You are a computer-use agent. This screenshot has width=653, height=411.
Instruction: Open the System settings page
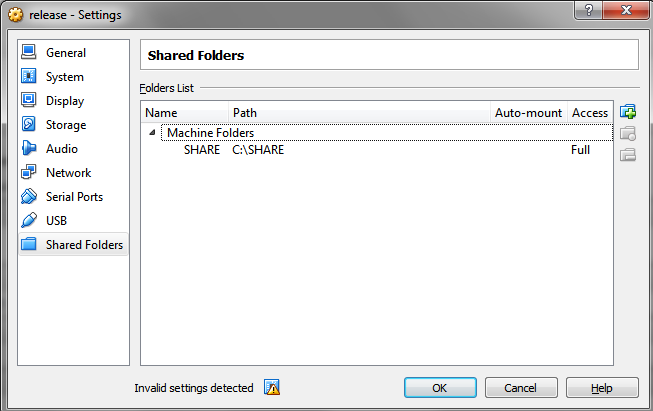(65, 77)
